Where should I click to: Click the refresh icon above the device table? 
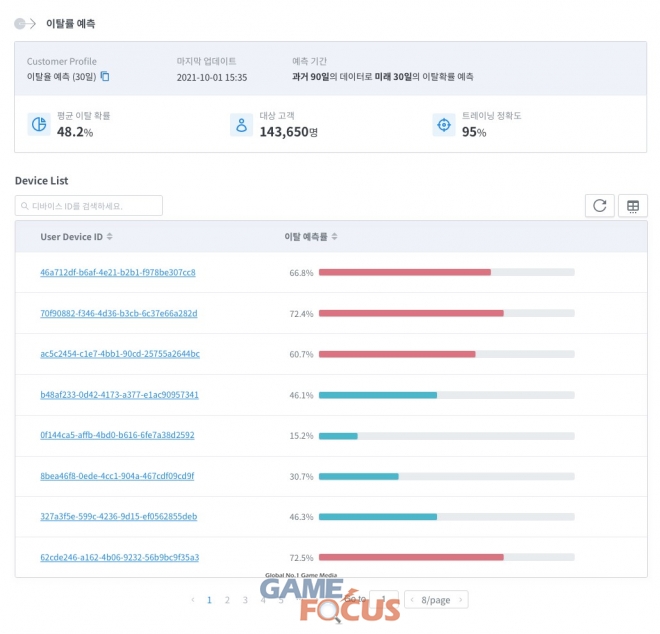click(599, 205)
